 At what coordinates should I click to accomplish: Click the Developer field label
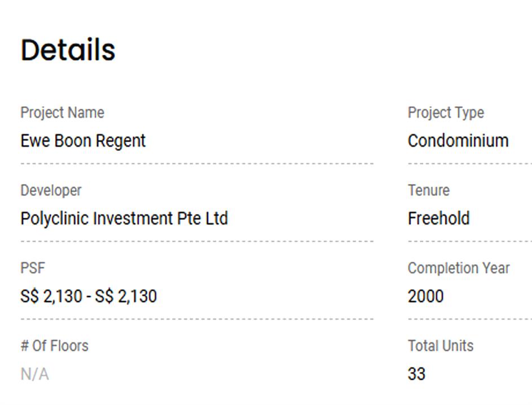tap(51, 190)
